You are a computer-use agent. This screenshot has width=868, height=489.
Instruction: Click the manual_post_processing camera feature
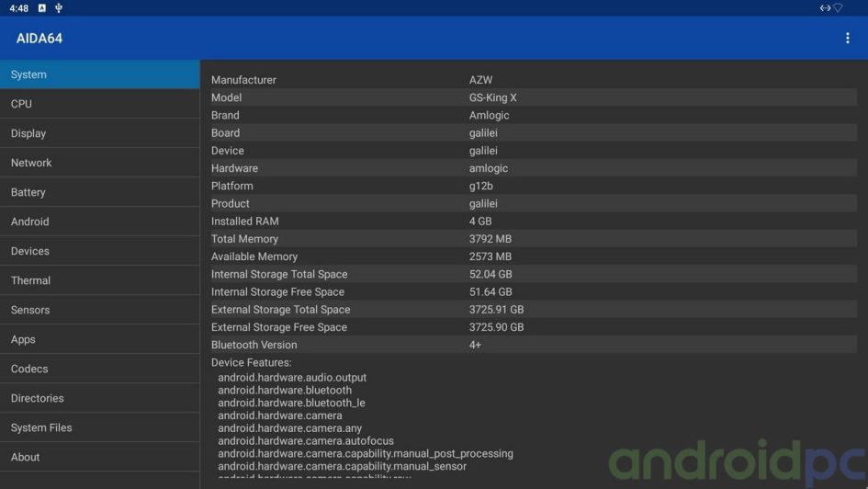pyautogui.click(x=366, y=454)
